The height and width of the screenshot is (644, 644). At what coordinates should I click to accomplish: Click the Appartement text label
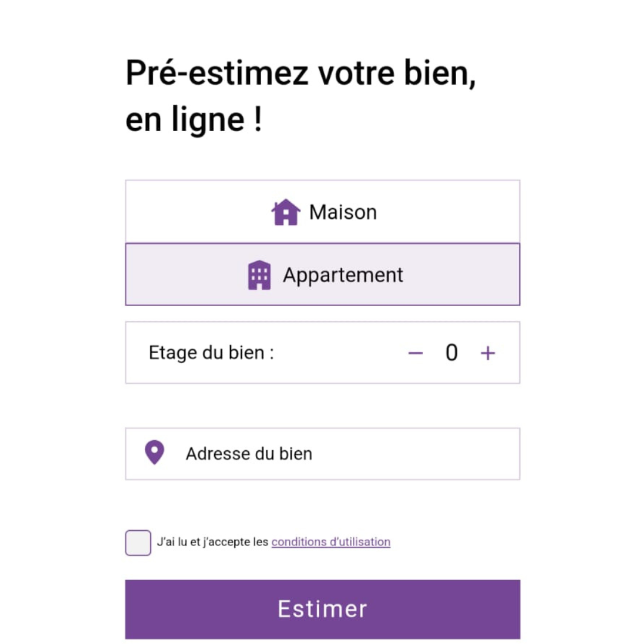pos(343,275)
